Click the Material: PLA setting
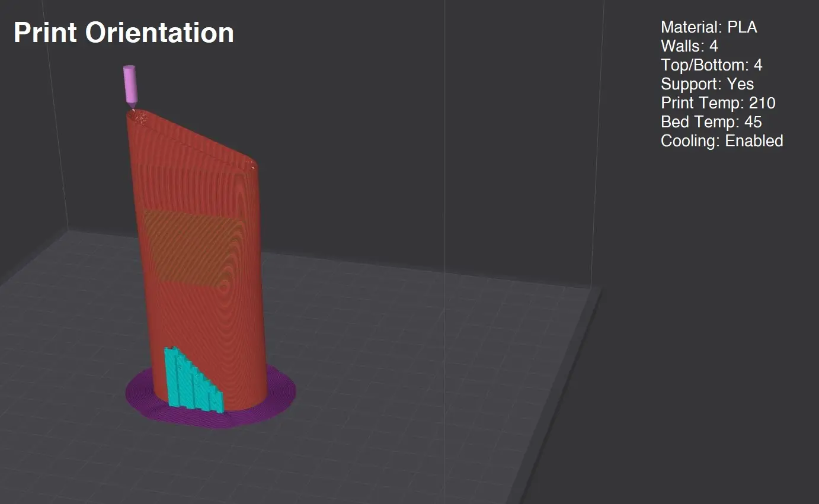819x504 pixels. pos(708,27)
